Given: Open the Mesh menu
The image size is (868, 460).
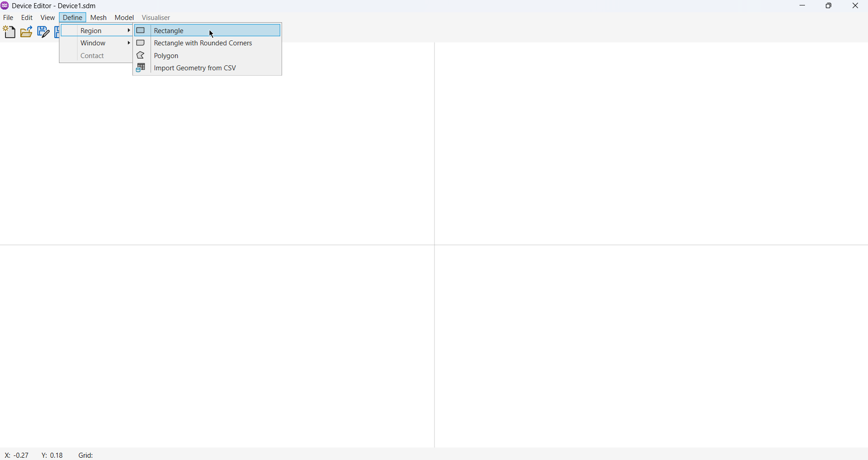Looking at the screenshot, I should pyautogui.click(x=98, y=18).
